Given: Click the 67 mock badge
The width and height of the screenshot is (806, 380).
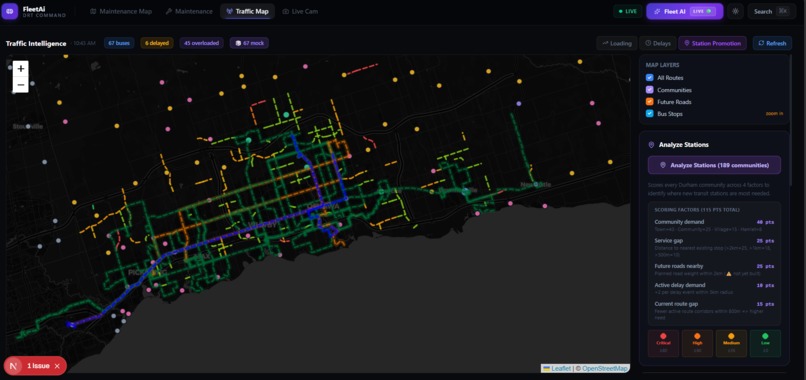Looking at the screenshot, I should (x=249, y=43).
